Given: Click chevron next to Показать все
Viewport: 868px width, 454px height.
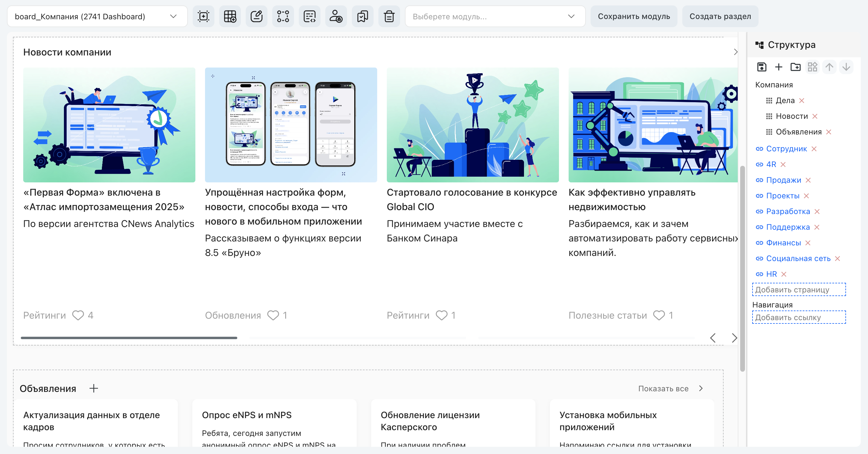Looking at the screenshot, I should [x=701, y=388].
